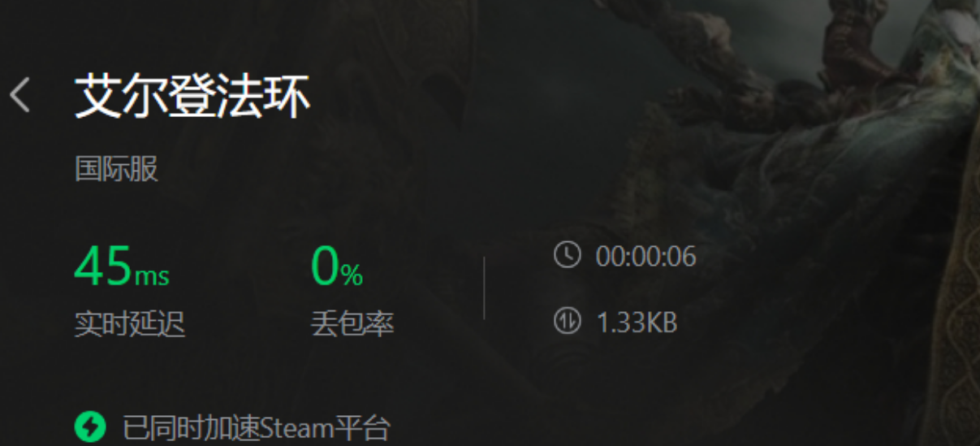Click the 已同时加速Steam平台 status text

coord(257,427)
